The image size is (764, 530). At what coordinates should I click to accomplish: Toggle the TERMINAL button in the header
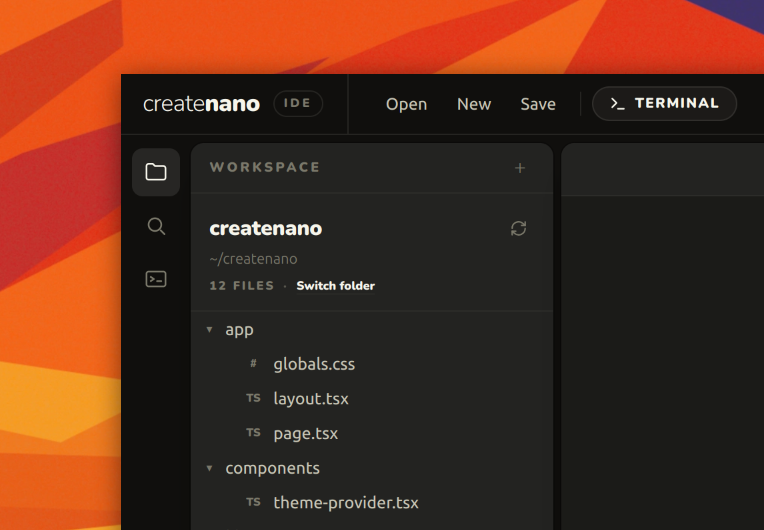pyautogui.click(x=665, y=103)
